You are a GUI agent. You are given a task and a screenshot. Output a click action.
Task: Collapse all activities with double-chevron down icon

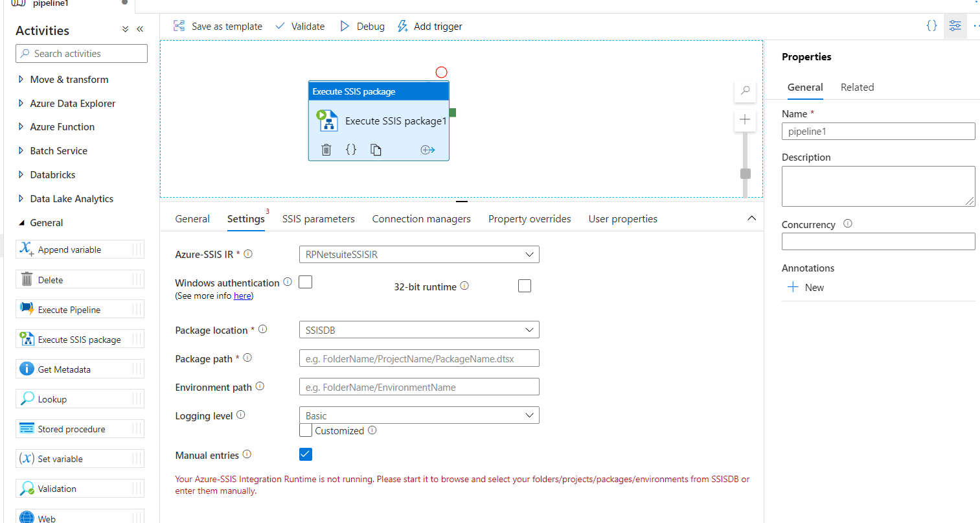(125, 30)
